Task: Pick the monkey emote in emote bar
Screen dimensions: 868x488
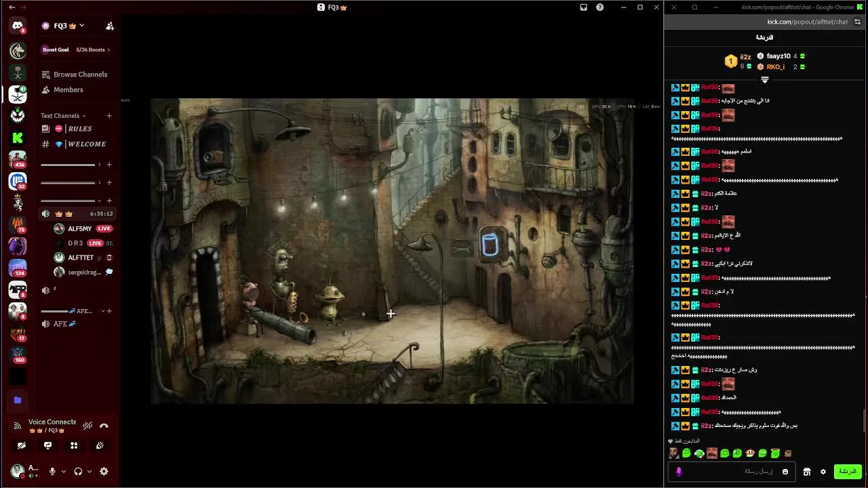Action: pos(750,453)
